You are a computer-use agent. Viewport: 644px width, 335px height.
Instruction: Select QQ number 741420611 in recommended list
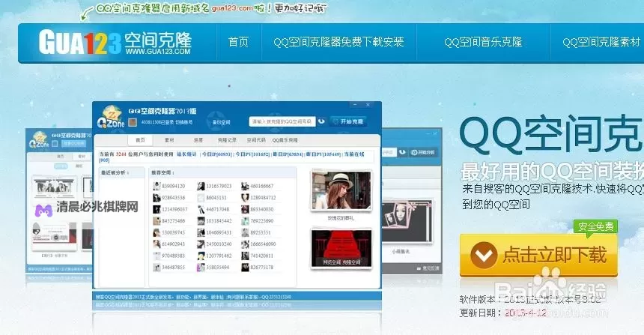261,256
